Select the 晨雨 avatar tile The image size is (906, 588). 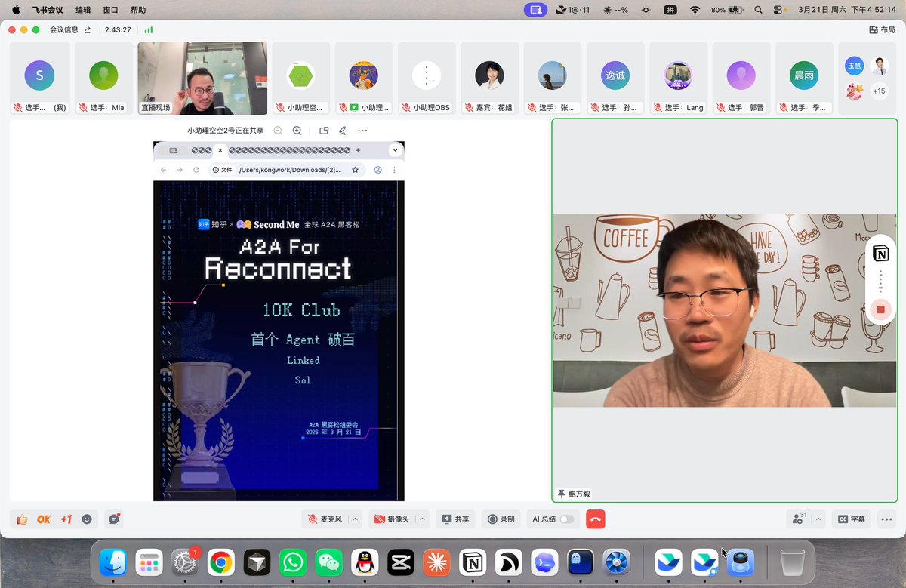pyautogui.click(x=804, y=79)
